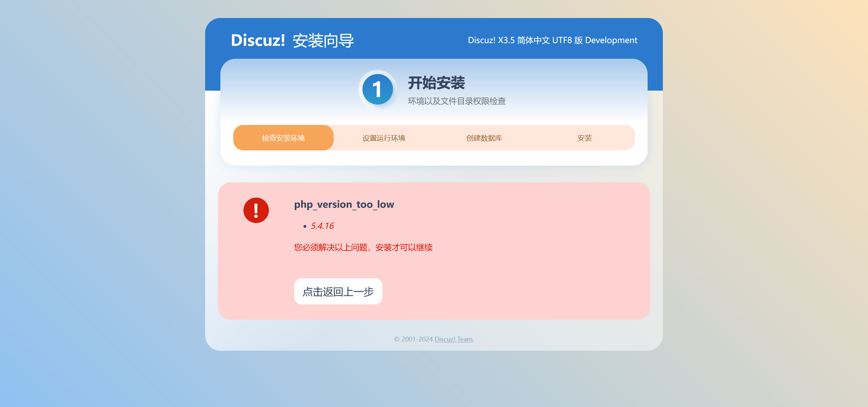The width and height of the screenshot is (868, 407).
Task: Select the 安装 step tab
Action: (x=584, y=138)
